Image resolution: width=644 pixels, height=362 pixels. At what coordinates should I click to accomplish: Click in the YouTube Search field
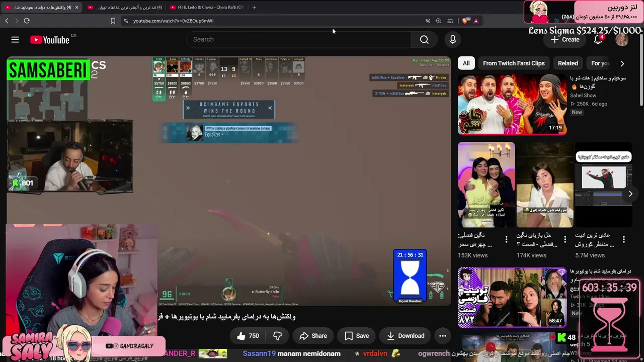tap(299, 40)
